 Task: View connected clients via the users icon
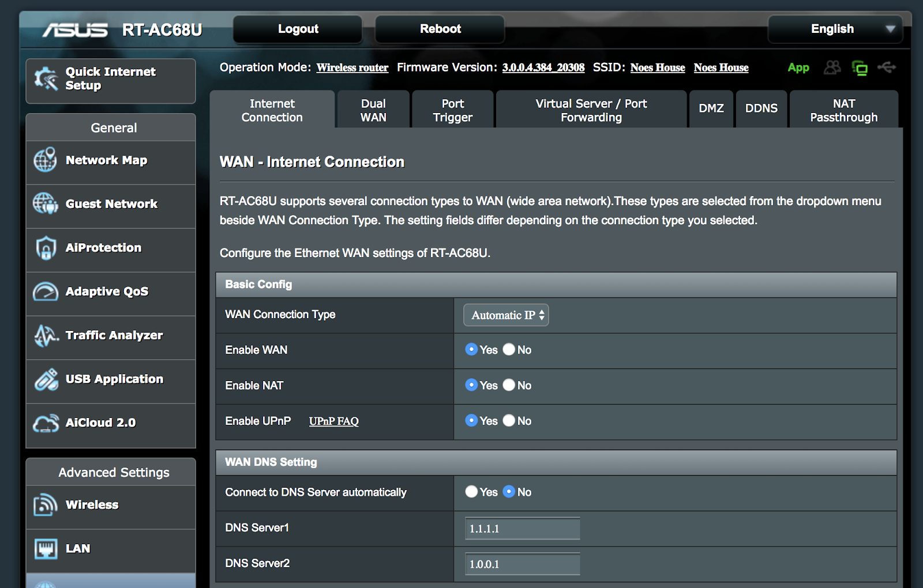pyautogui.click(x=832, y=67)
